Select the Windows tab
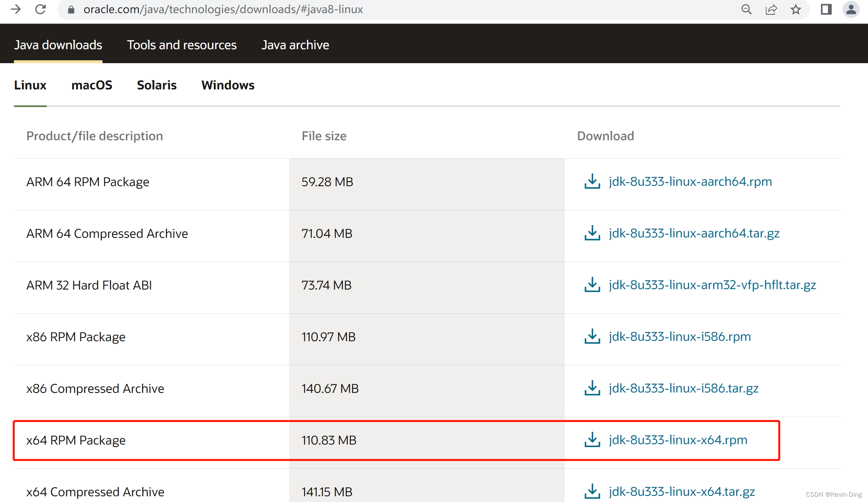Viewport: 868px width, 502px height. (228, 85)
